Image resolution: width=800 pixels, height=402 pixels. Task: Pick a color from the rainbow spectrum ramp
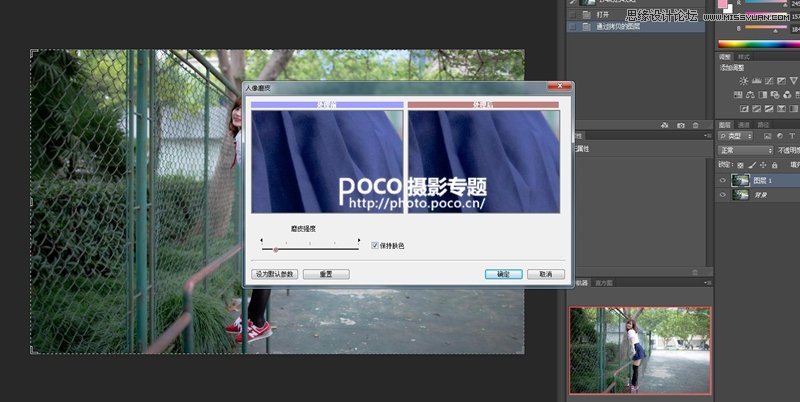tap(759, 44)
